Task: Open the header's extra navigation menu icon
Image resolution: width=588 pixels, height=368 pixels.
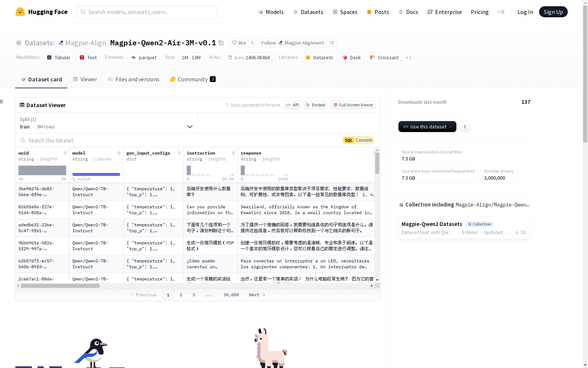Action: pos(501,12)
